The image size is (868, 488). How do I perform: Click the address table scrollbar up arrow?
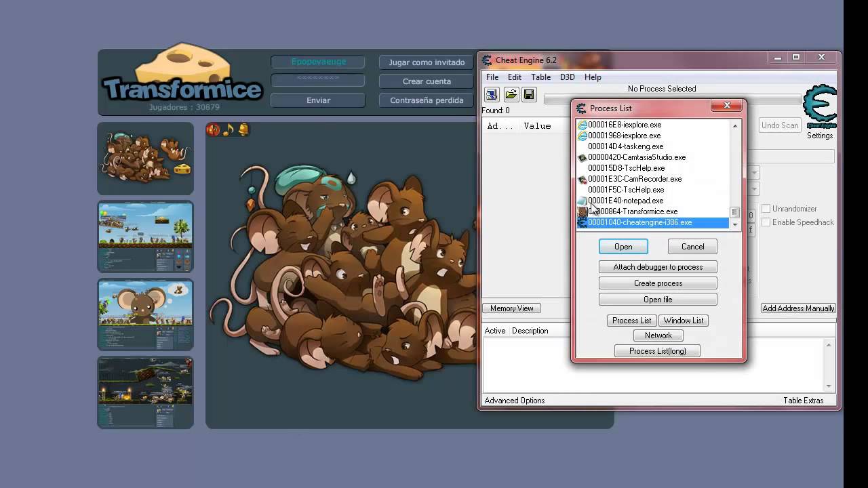[x=829, y=346]
